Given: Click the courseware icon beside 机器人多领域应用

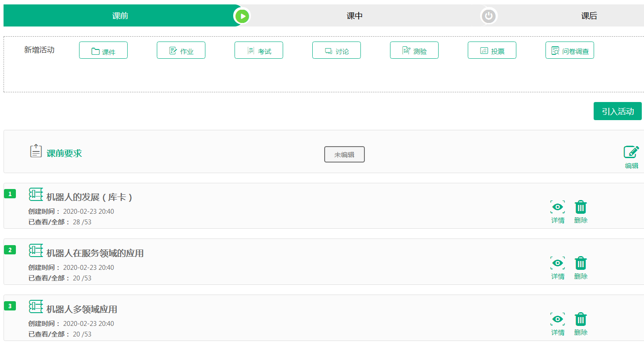Looking at the screenshot, I should (36, 306).
